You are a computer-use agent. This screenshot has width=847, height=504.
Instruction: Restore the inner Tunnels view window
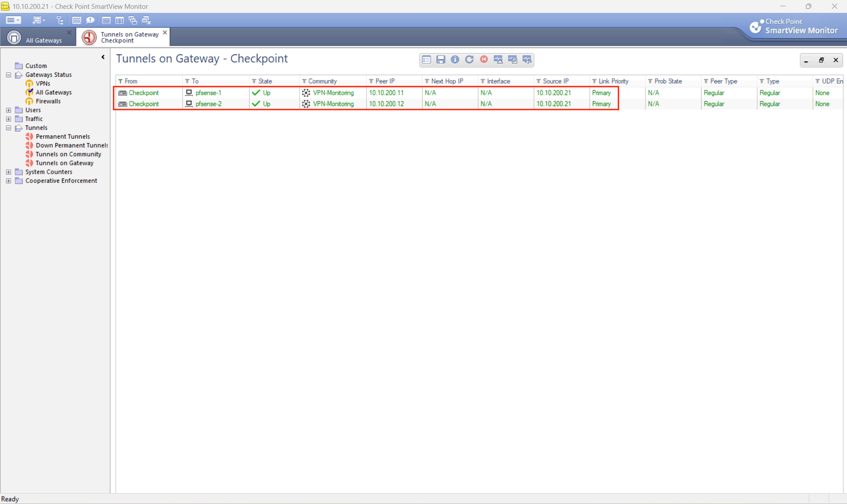pos(821,60)
